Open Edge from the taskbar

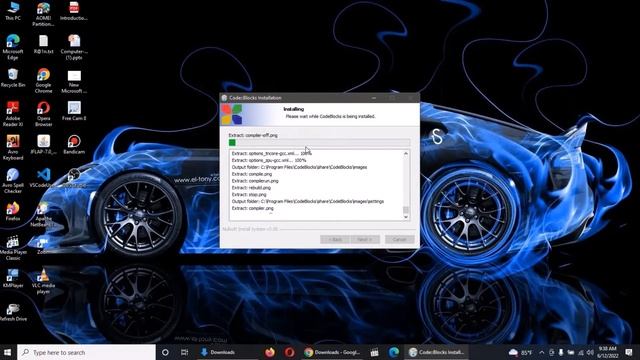pos(393,352)
